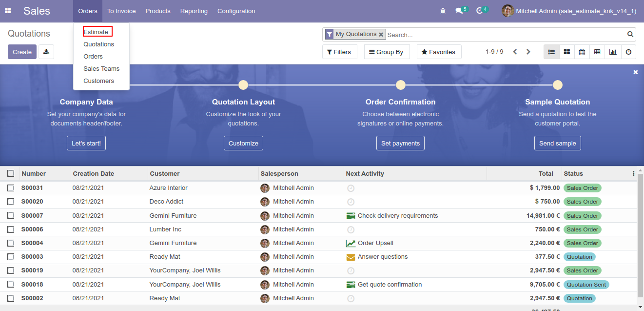Screen dimensions: 644x311
Task: Click the Quotation Sent status badge
Action: click(x=586, y=285)
